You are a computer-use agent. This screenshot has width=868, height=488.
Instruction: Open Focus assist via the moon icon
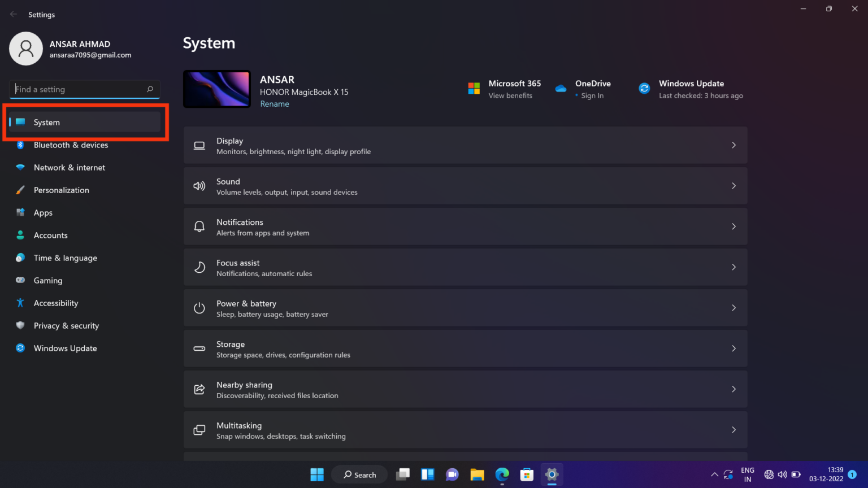pyautogui.click(x=199, y=267)
